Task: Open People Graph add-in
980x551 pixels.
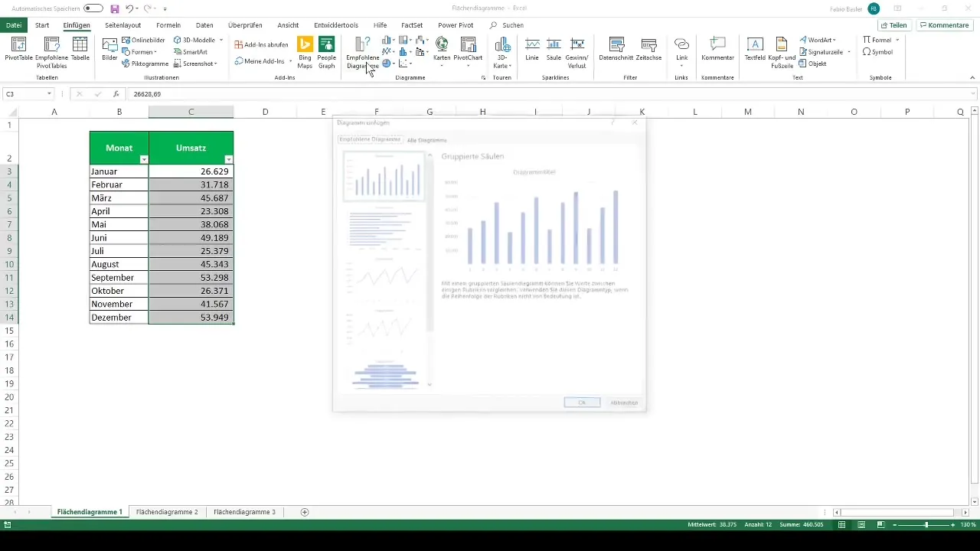Action: click(x=327, y=52)
